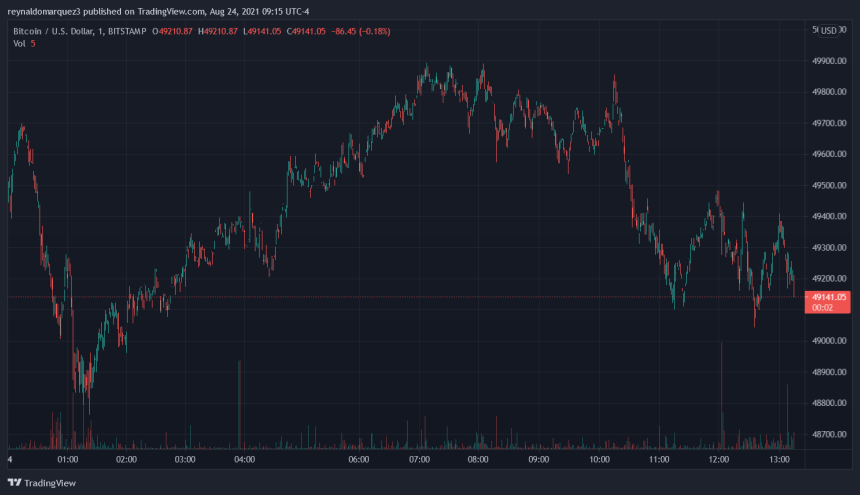Click the close price C49141.05
Image resolution: width=860 pixels, height=495 pixels.
click(x=306, y=31)
